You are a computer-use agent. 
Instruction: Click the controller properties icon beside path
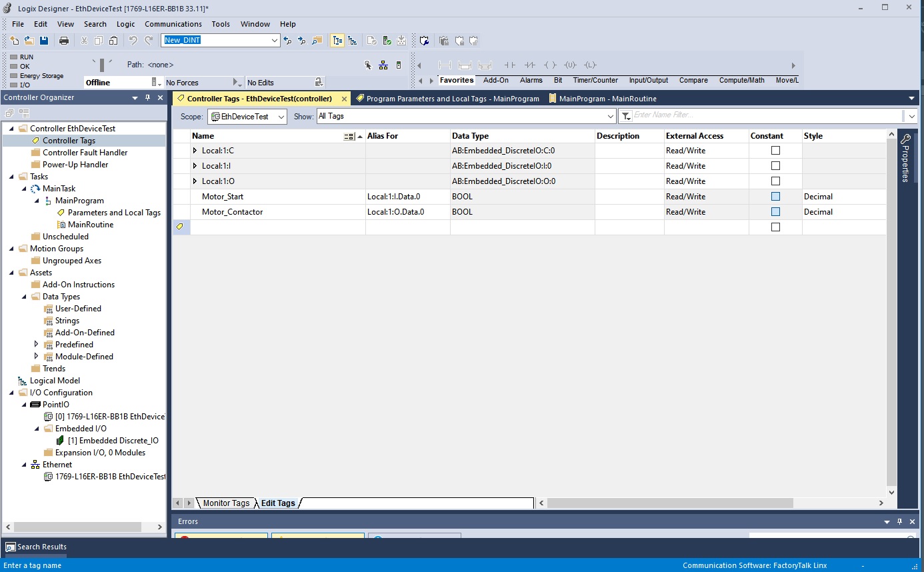(x=399, y=65)
